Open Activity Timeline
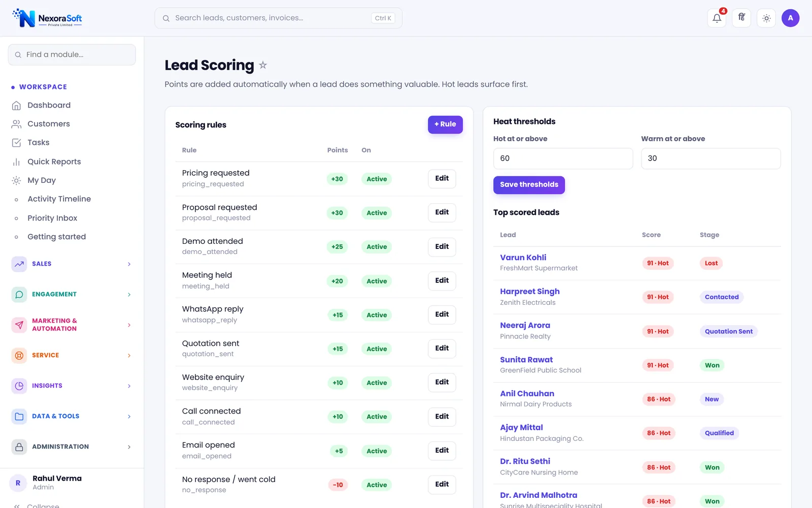 coord(72,199)
